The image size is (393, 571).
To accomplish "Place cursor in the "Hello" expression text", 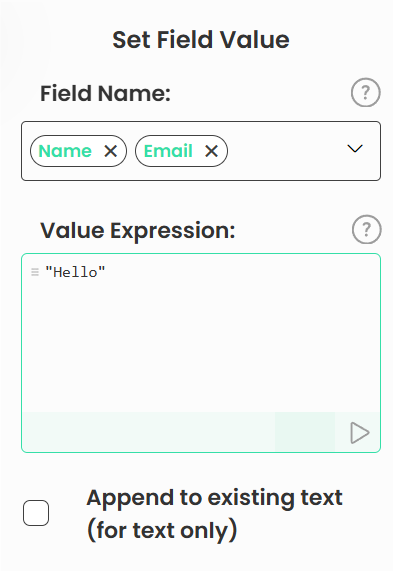I will pyautogui.click(x=75, y=272).
